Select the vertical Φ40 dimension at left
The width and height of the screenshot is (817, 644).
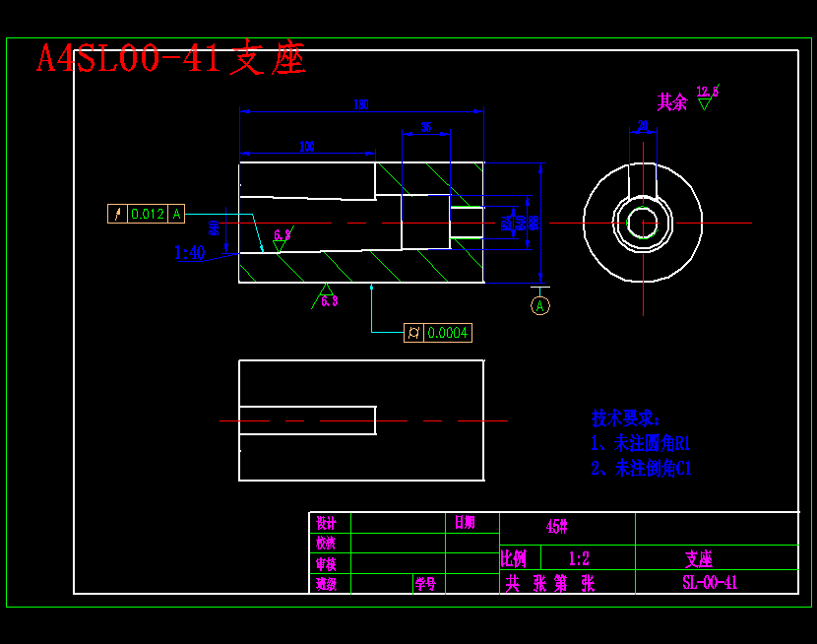click(214, 228)
